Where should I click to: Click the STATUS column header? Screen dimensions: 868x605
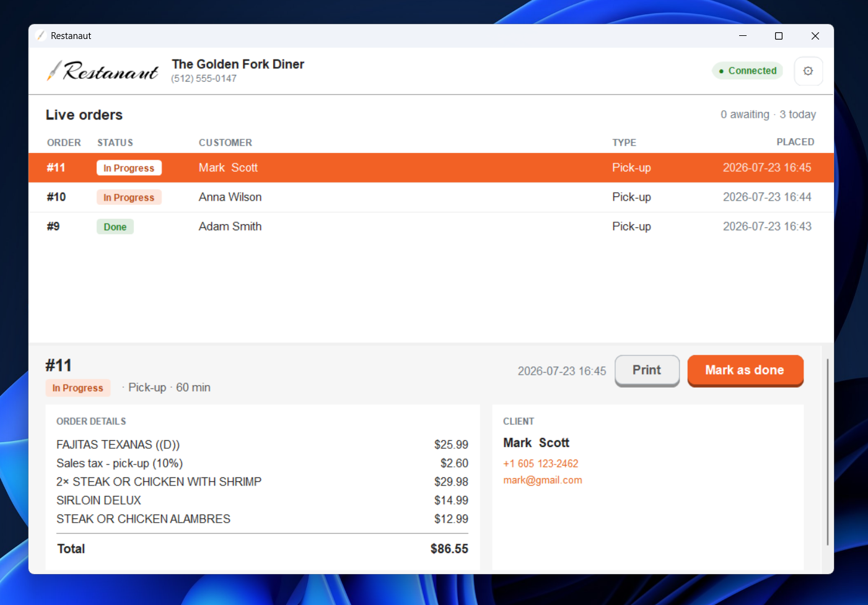pyautogui.click(x=115, y=142)
